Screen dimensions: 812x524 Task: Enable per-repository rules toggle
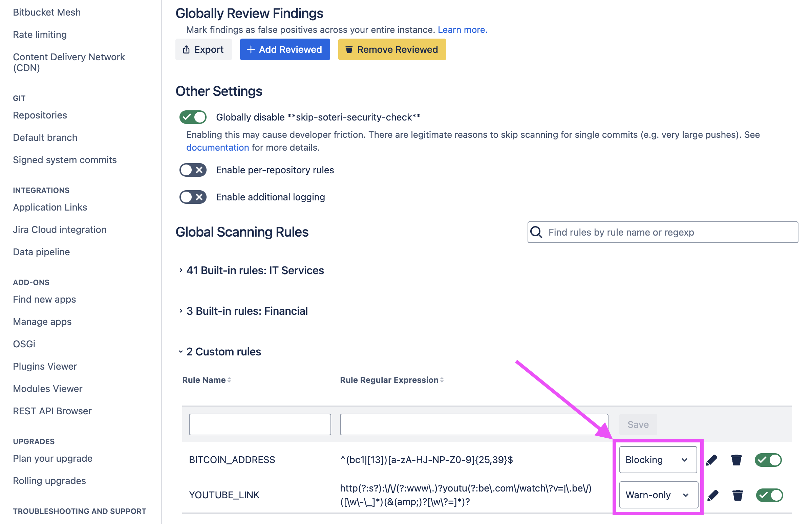point(193,170)
